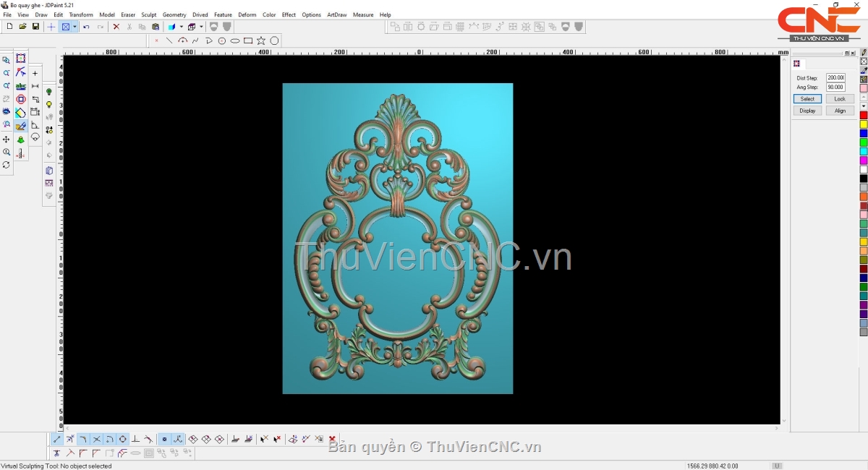Click the Align button
Viewport: 868px width, 470px height.
(x=839, y=111)
